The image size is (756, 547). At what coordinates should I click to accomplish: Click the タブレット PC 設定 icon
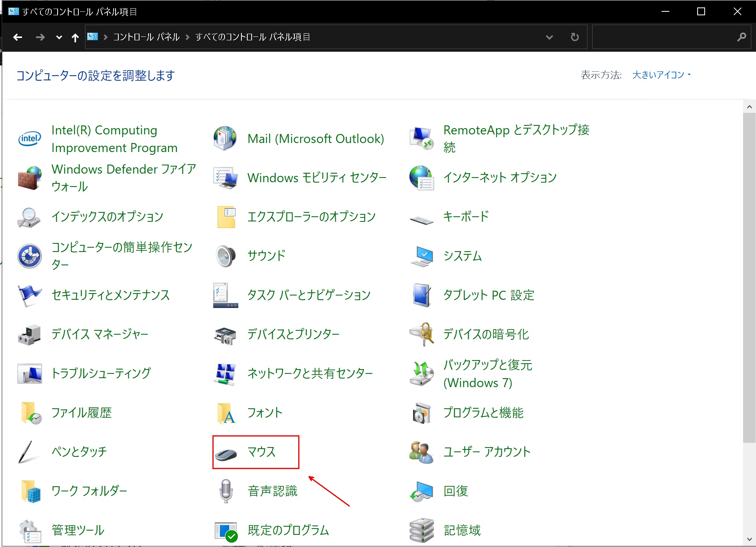click(422, 295)
